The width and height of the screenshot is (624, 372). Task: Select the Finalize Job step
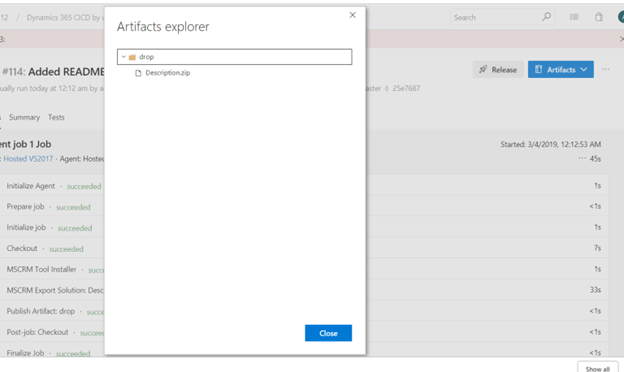click(25, 353)
